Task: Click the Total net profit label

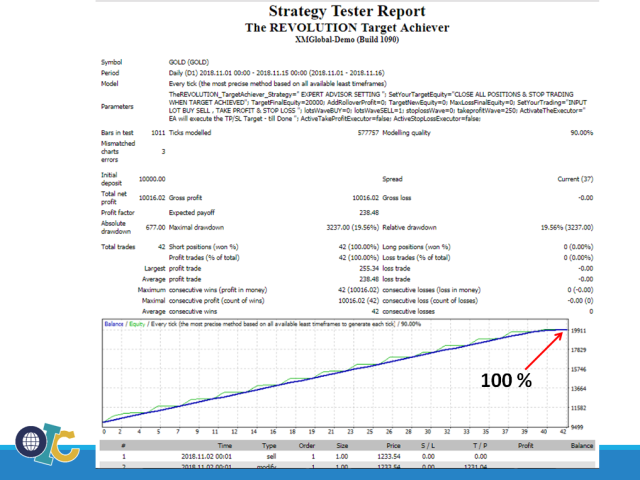Action: [114, 198]
